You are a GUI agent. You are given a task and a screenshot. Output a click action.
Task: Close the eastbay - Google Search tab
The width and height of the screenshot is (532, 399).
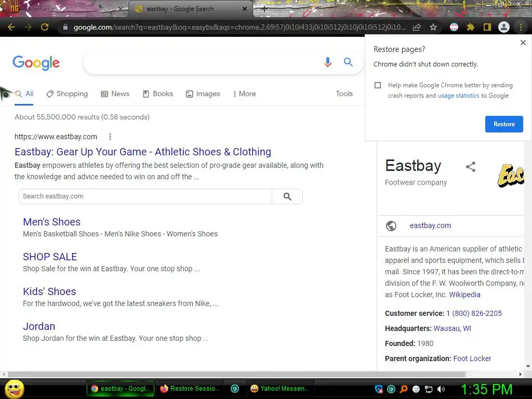click(244, 9)
